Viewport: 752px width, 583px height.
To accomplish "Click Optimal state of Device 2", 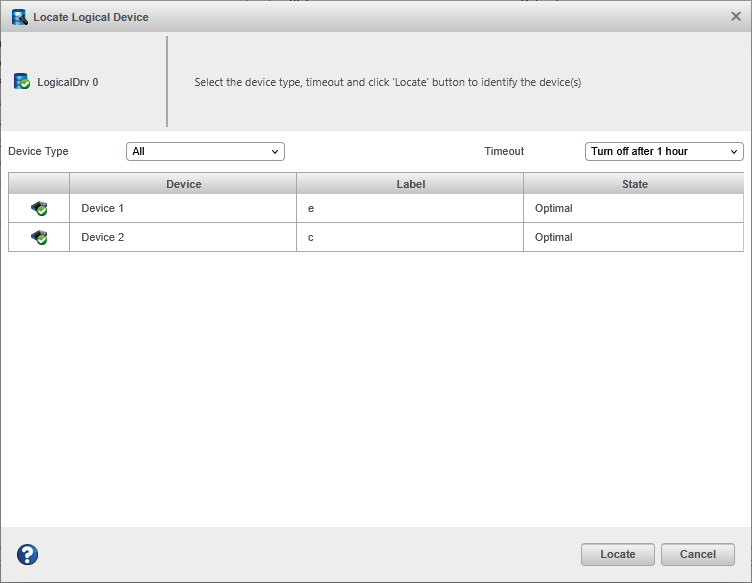I will [554, 238].
